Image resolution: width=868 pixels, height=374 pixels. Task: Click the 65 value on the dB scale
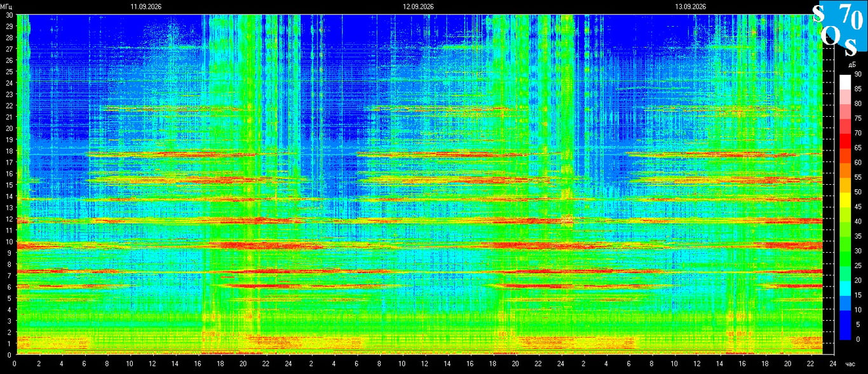857,148
